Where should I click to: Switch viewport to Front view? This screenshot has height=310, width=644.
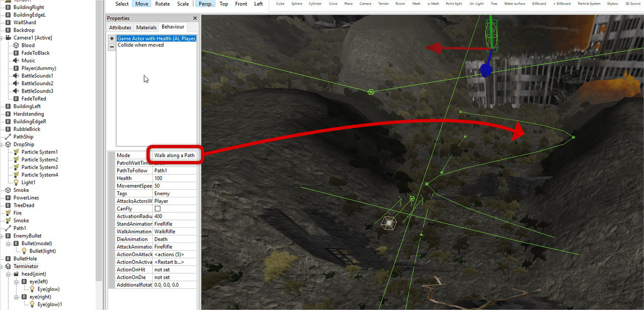click(241, 4)
